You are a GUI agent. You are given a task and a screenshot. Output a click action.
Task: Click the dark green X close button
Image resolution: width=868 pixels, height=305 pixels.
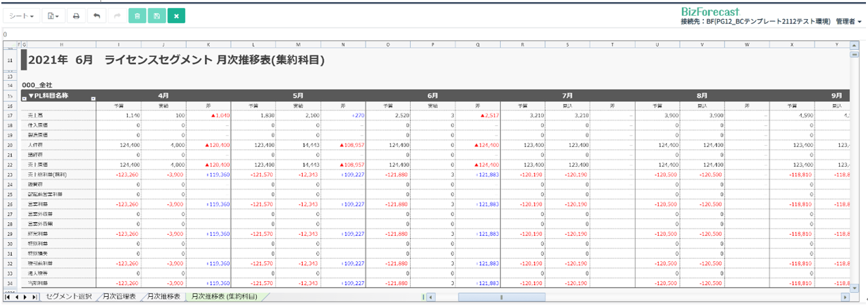pyautogui.click(x=177, y=16)
